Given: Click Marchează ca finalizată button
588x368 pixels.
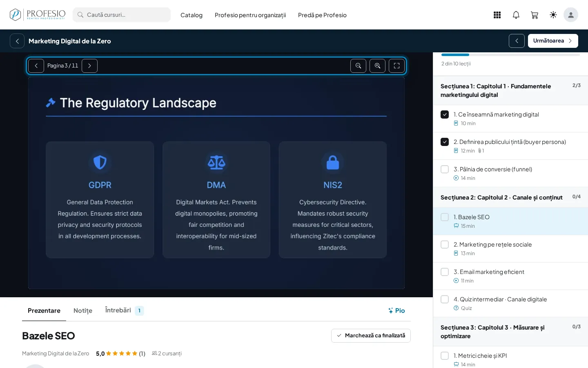Looking at the screenshot, I should click(371, 336).
